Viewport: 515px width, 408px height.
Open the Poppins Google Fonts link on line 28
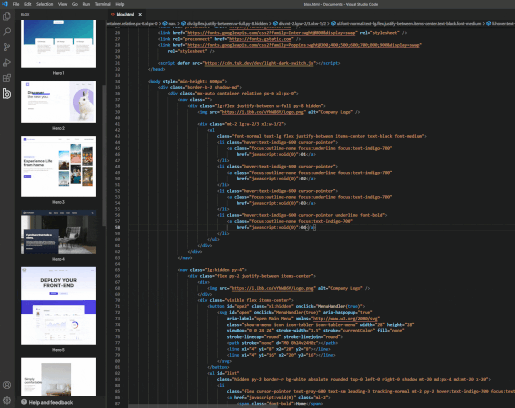(303, 45)
